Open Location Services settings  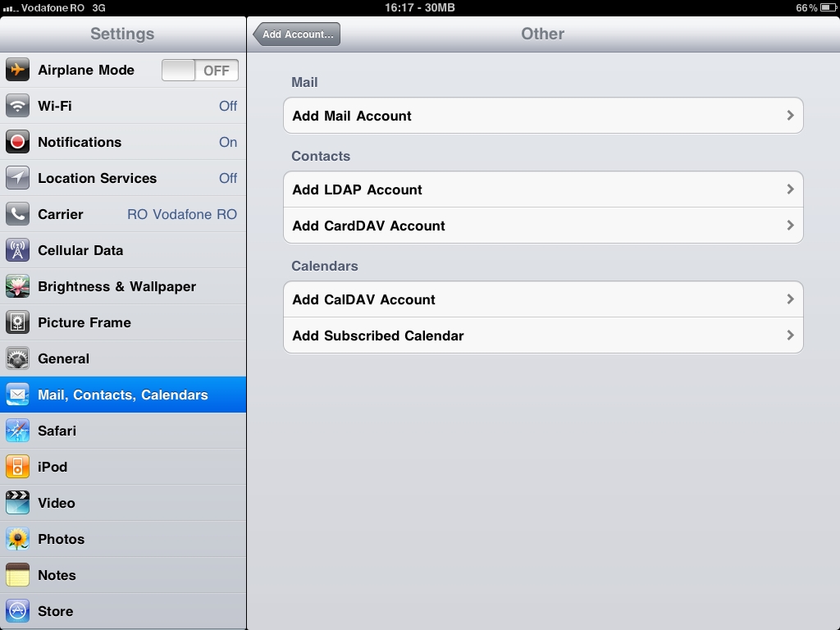[x=123, y=178]
